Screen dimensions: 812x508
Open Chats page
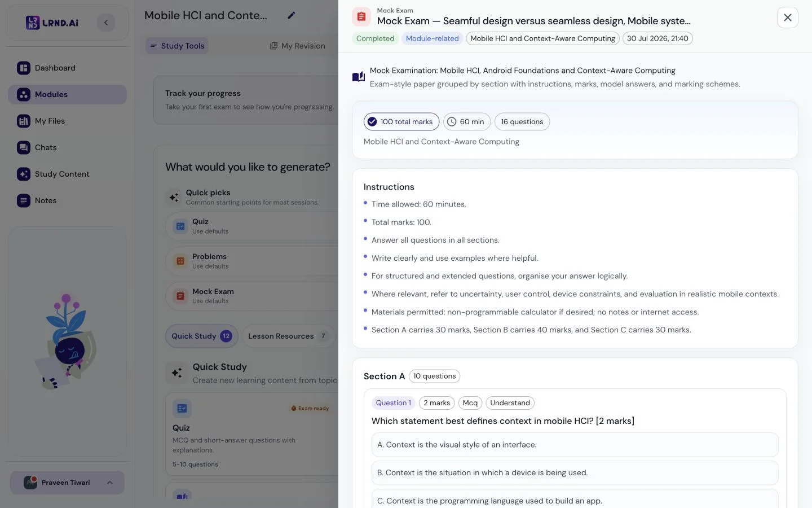tap(67, 147)
